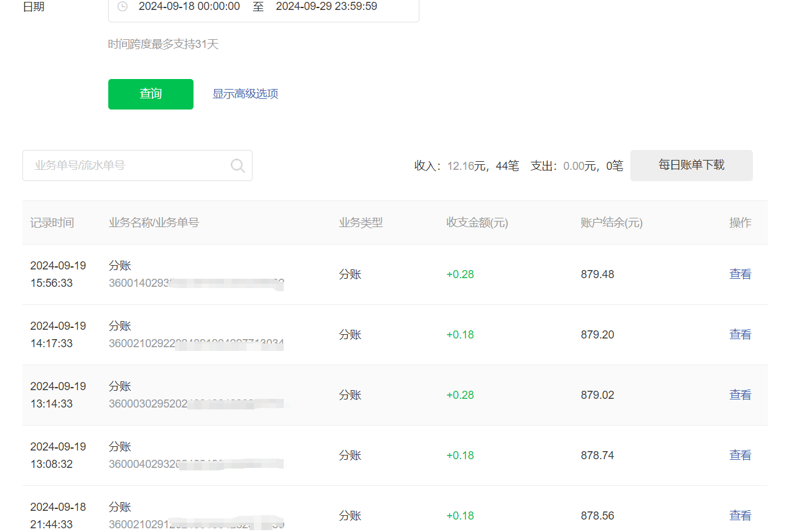Click the 操作 column header
This screenshot has height=532, width=812.
coord(740,223)
